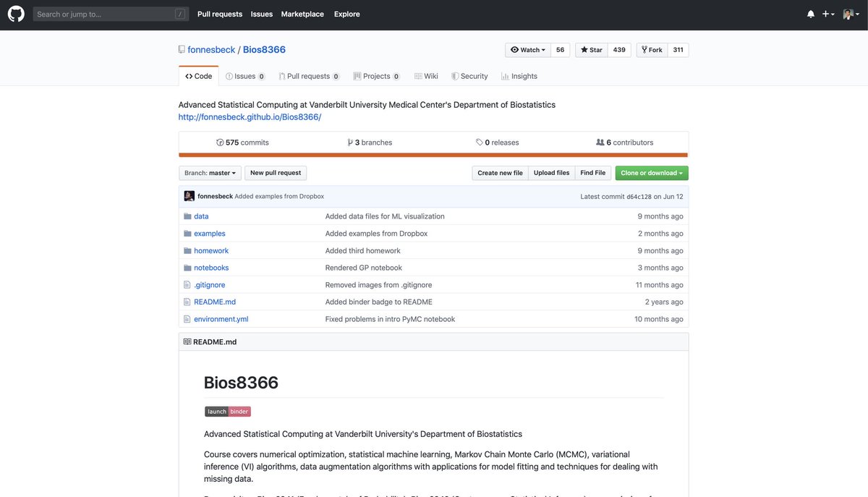Open commit 'Added data files for ML visualization'
868x497 pixels.
coord(385,216)
